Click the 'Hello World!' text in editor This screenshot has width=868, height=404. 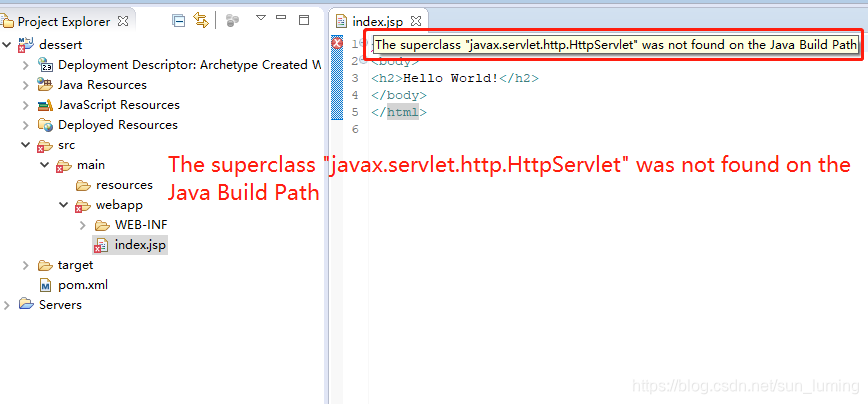point(451,78)
